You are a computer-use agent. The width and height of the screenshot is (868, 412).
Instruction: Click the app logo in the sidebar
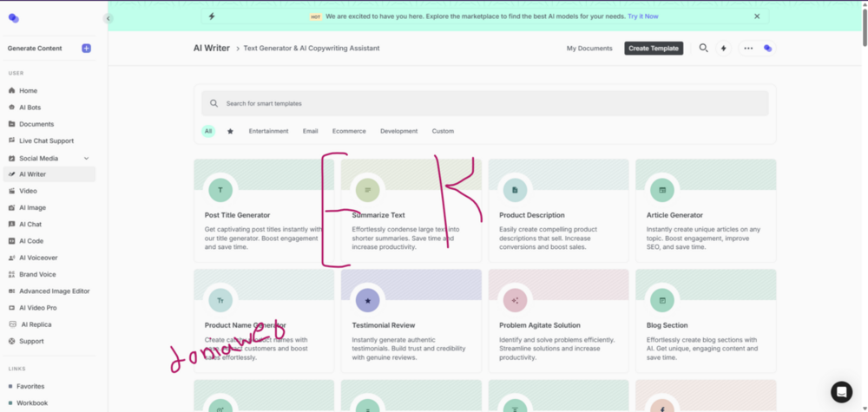click(14, 19)
